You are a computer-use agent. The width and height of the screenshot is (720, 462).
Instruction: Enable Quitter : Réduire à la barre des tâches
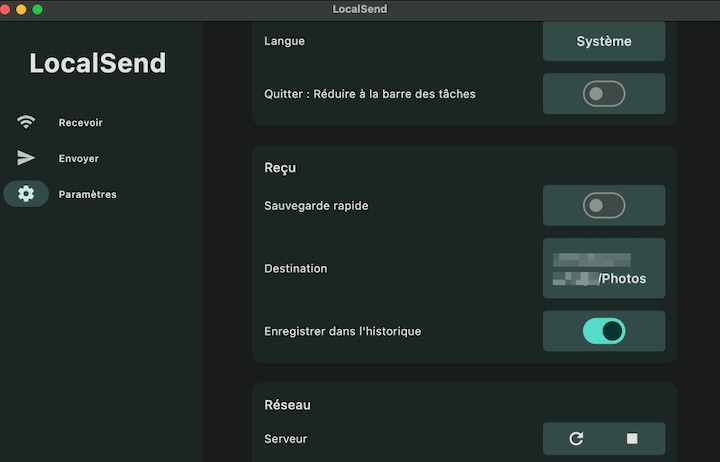(604, 94)
